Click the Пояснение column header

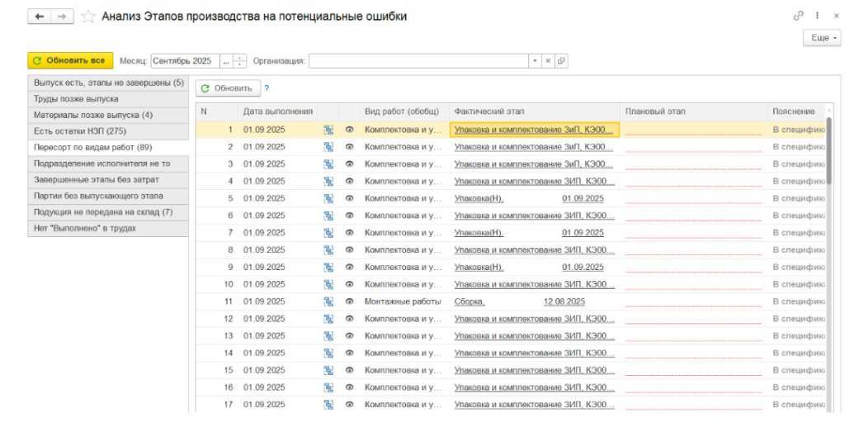796,112
